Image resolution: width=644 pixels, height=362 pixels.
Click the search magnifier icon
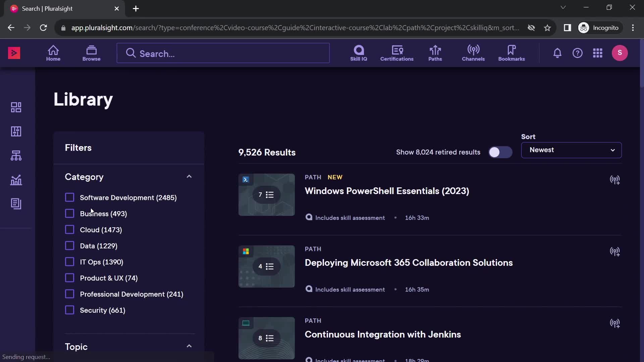[131, 53]
